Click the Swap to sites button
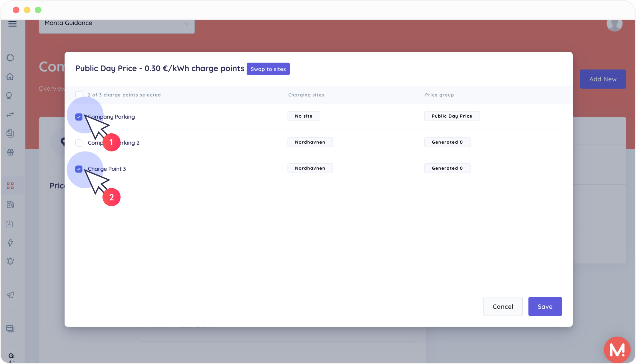 click(x=268, y=69)
